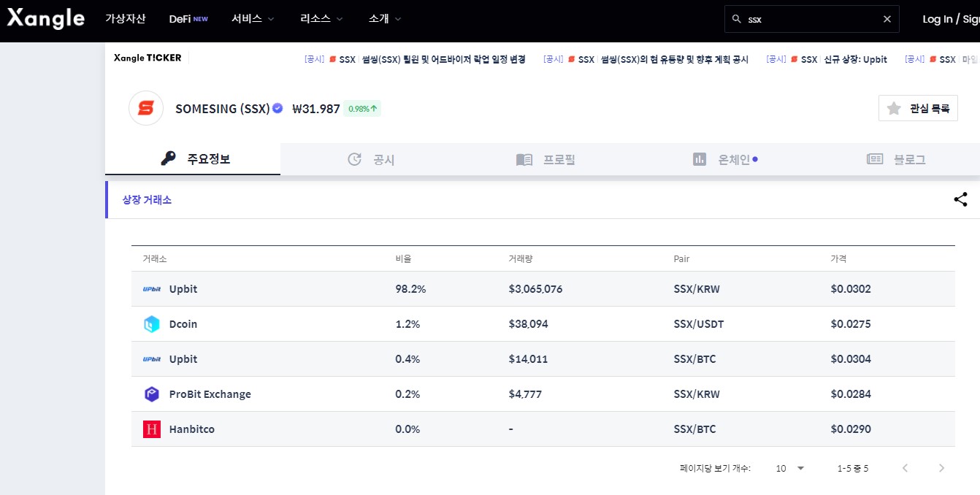Viewport: 980px width, 495px height.
Task: Click the clock icon on 공시 tab
Action: pyautogui.click(x=355, y=159)
